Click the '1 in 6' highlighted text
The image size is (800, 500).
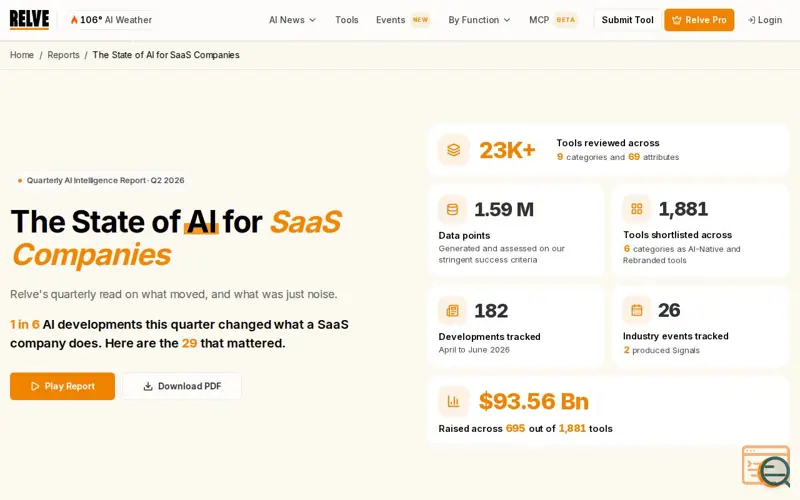[x=24, y=324]
